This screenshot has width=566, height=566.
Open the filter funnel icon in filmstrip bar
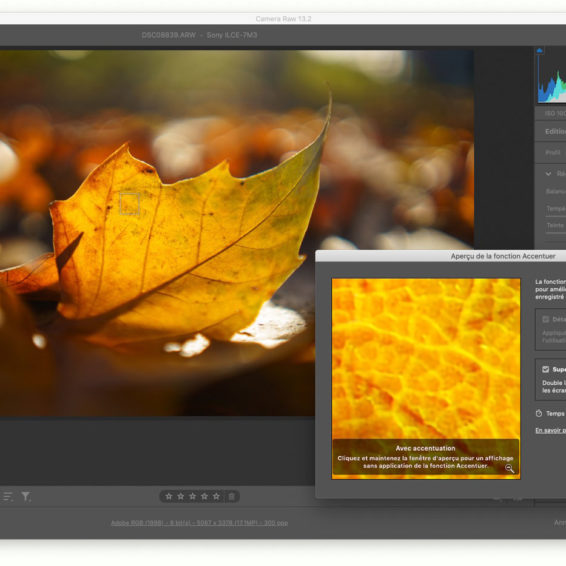pyautogui.click(x=26, y=497)
